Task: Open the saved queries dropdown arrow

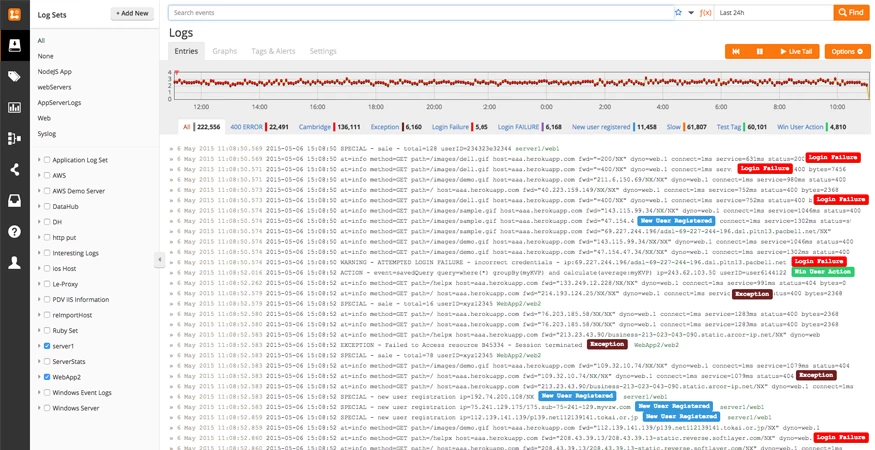Action: (691, 12)
